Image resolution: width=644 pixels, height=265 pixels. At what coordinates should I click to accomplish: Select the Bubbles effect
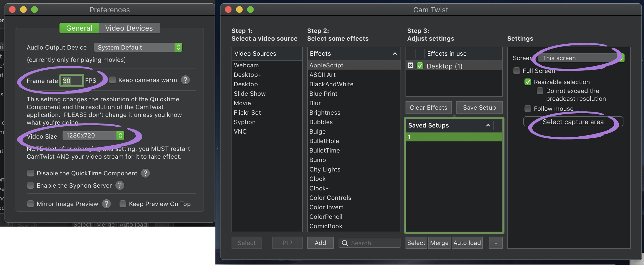tap(354, 122)
